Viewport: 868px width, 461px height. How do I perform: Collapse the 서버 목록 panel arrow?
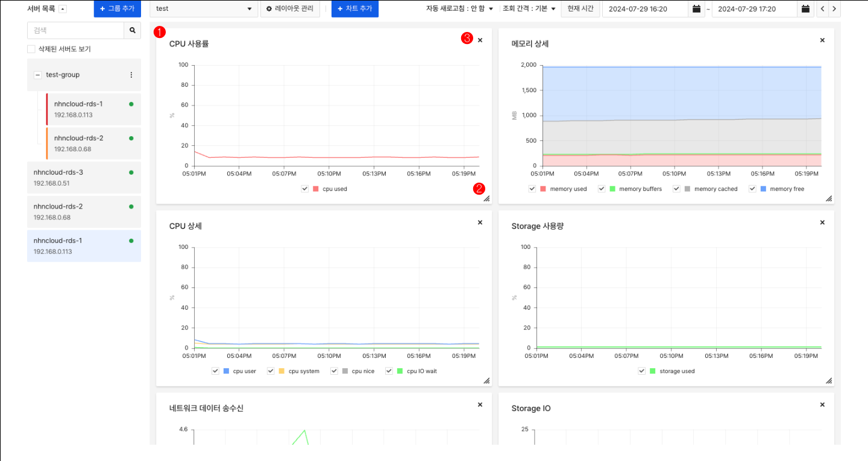click(63, 9)
